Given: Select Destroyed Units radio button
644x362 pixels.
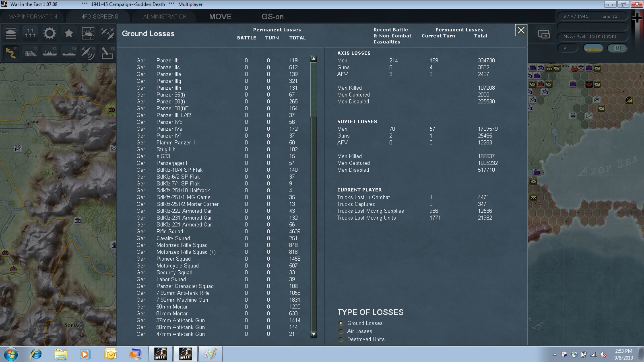Looking at the screenshot, I should (x=341, y=339).
